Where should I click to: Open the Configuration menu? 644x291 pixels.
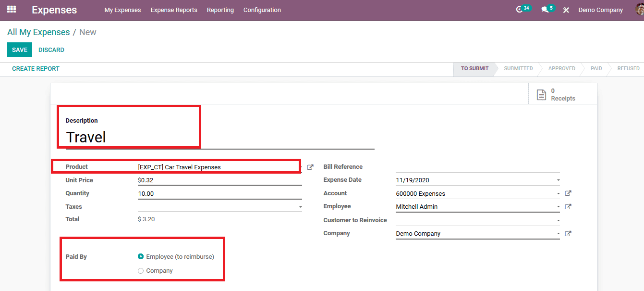click(x=262, y=10)
